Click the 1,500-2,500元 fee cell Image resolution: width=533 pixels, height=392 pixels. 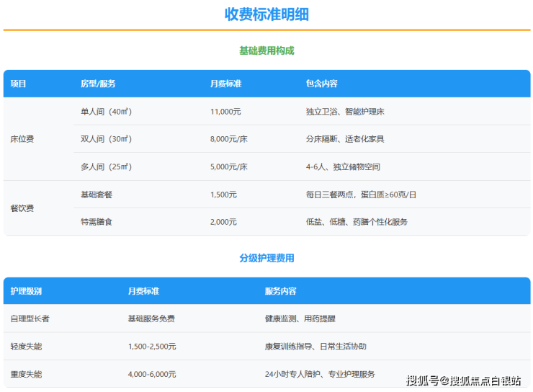[x=152, y=347]
